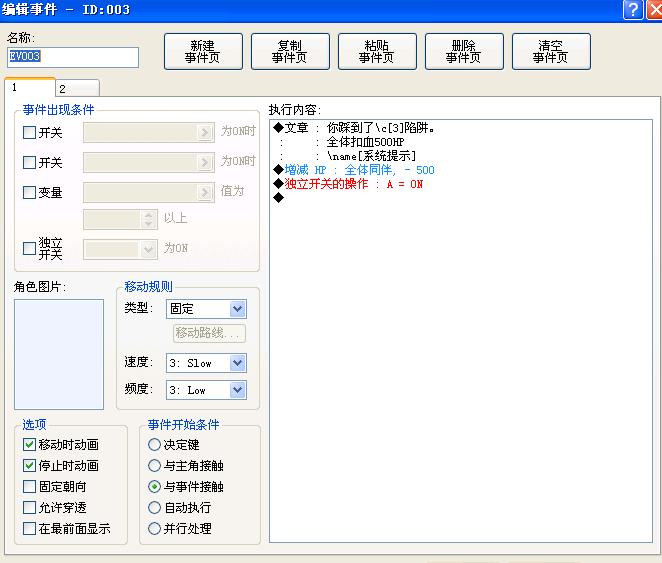This screenshot has width=662, height=563.
Task: Enable the first 开关 condition checkbox
Action: point(29,133)
